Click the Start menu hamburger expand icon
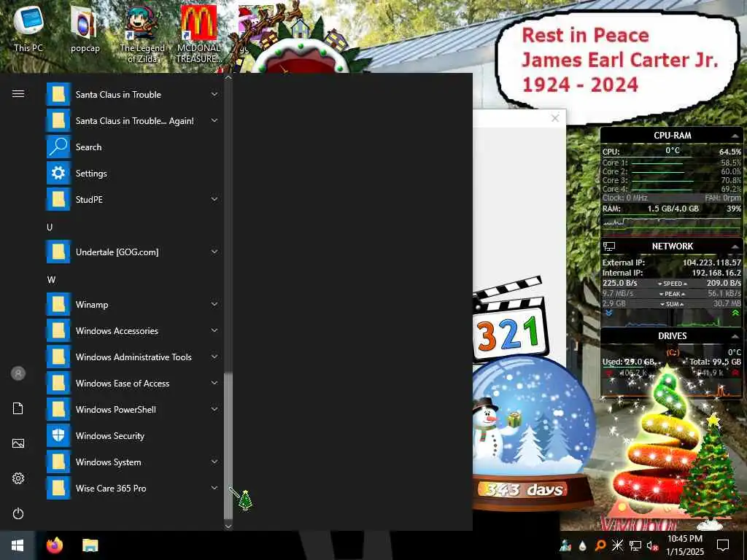Image resolution: width=747 pixels, height=560 pixels. [x=18, y=94]
